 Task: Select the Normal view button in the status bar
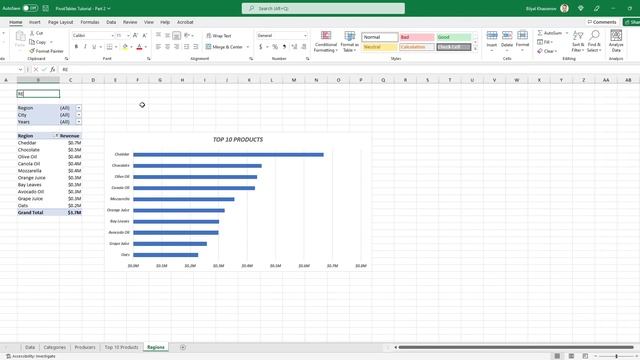tap(557, 356)
